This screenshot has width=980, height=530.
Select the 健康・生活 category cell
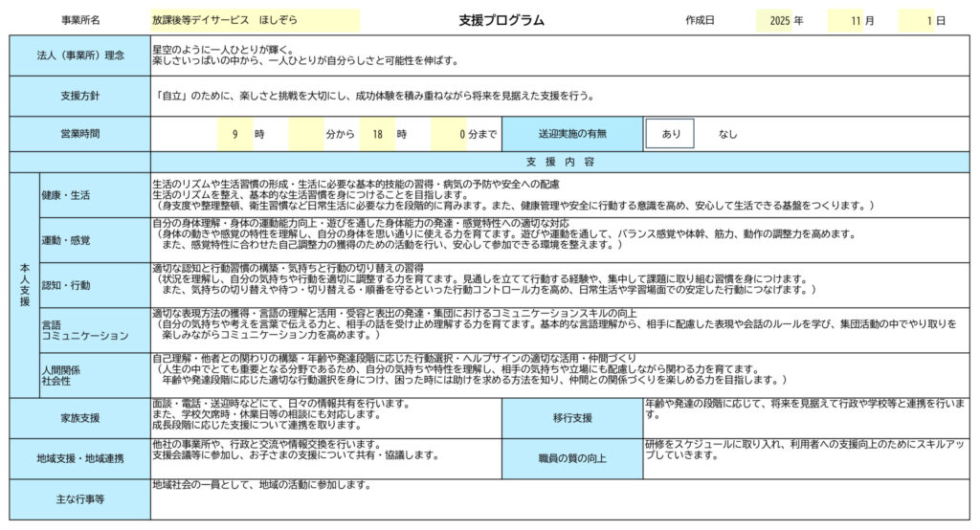tap(93, 195)
